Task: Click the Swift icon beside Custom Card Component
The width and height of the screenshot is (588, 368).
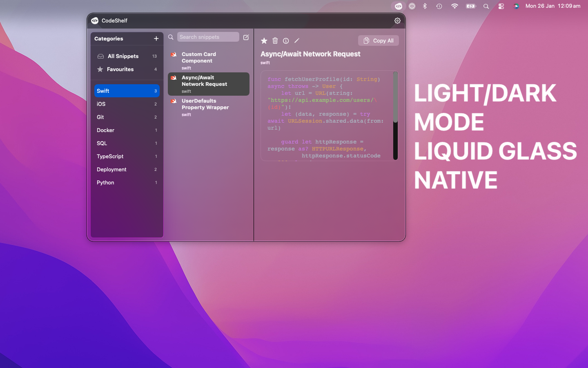Action: [174, 54]
